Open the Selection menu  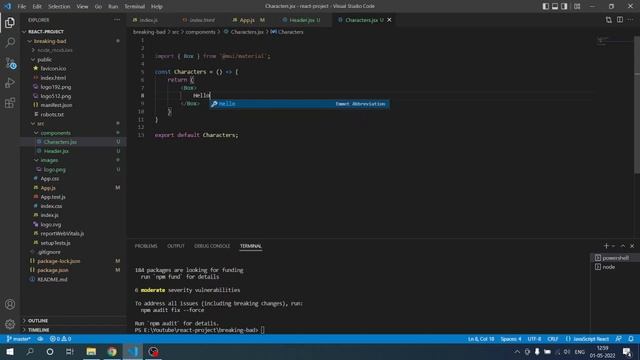[59, 6]
